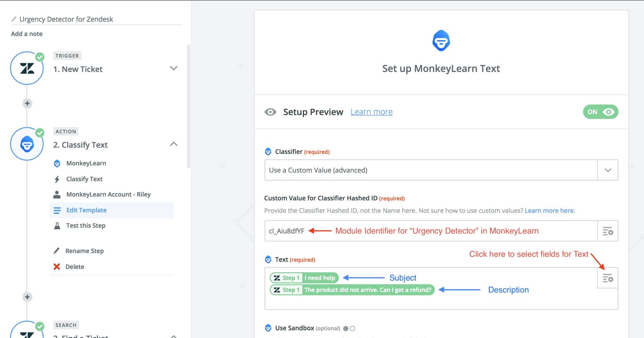
Task: Click the Add a note field
Action: click(27, 34)
